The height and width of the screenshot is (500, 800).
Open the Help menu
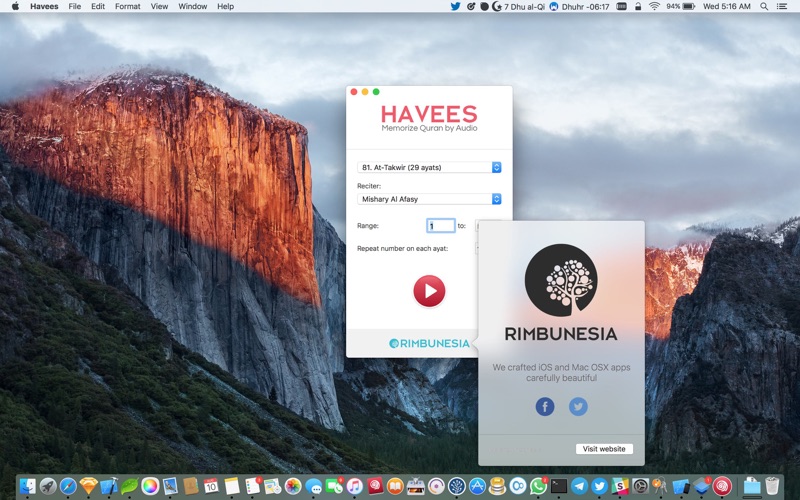pyautogui.click(x=226, y=6)
